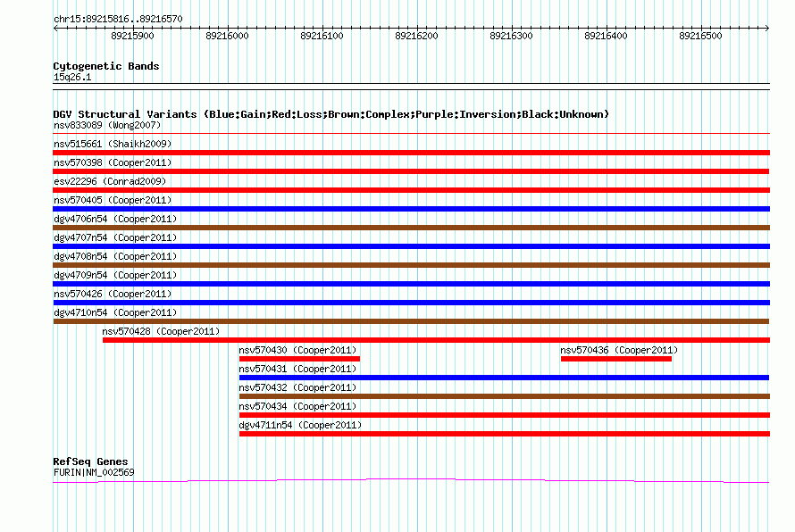This screenshot has width=795, height=532.
Task: Click the DGV Structural Variants track heading
Action: pyautogui.click(x=331, y=114)
